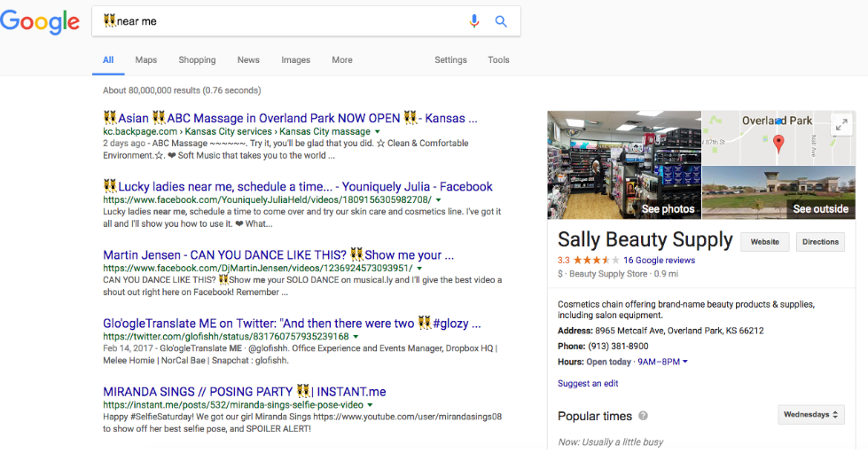Open the Shopping tab

[197, 59]
